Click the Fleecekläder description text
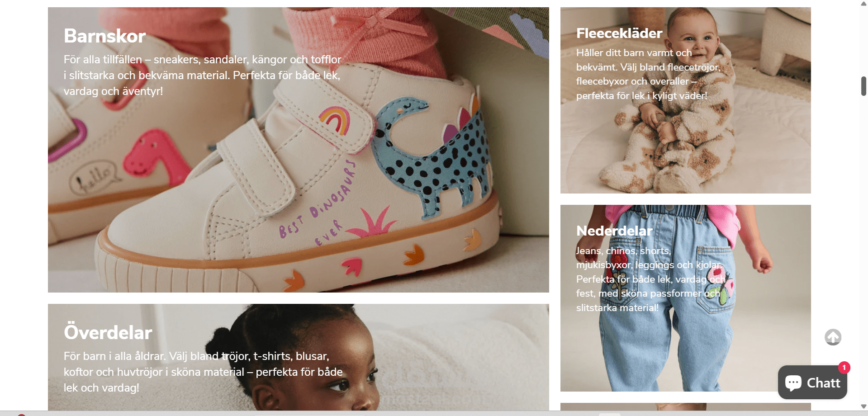 point(648,74)
